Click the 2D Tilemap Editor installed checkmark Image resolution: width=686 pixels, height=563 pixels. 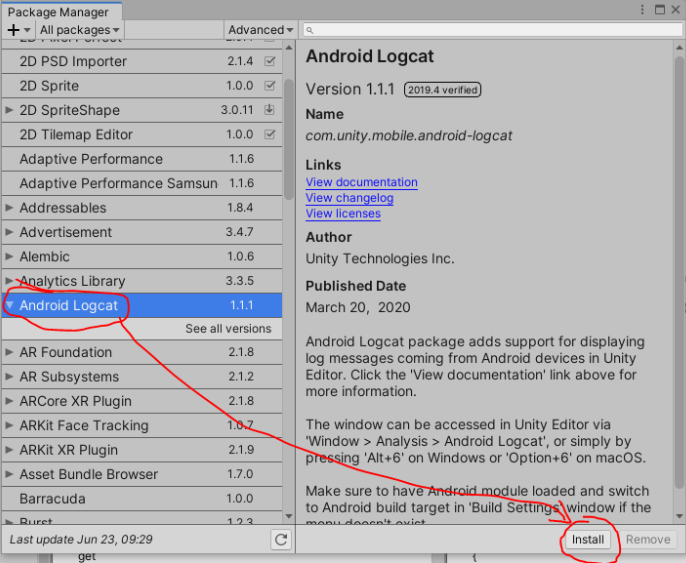pyautogui.click(x=270, y=134)
